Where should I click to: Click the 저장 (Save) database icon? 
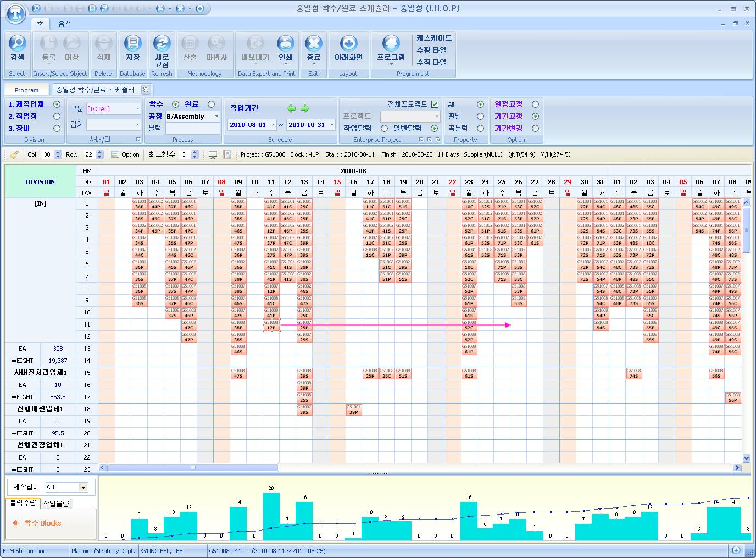pyautogui.click(x=132, y=44)
